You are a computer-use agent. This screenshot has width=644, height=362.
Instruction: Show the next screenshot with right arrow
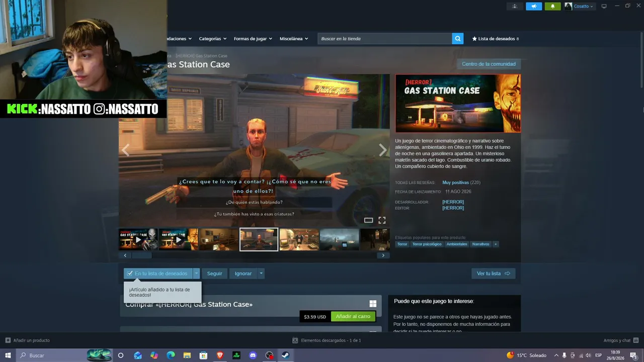coord(383,150)
